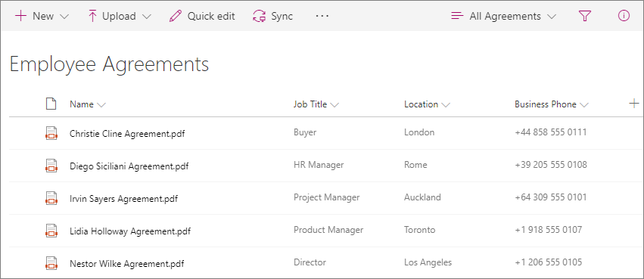The width and height of the screenshot is (644, 279).
Task: Open Nestor Wilke Agreement.pdf
Action: pyautogui.click(x=127, y=263)
